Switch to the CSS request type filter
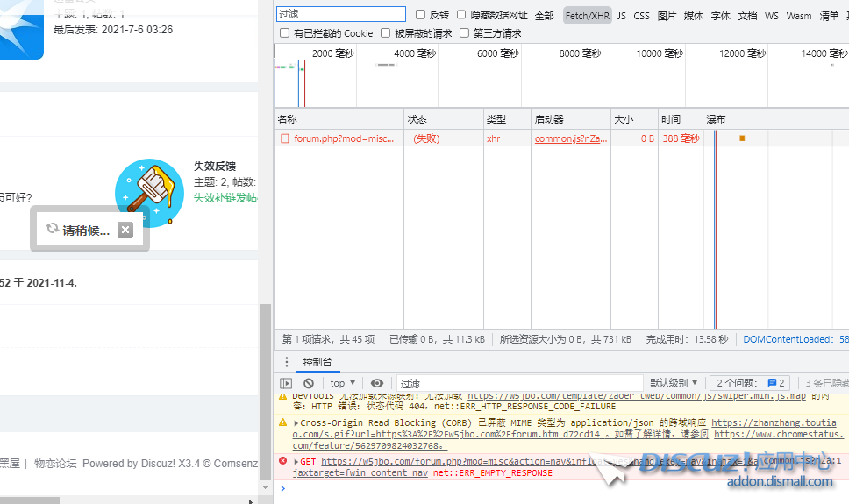This screenshot has height=504, width=849. (641, 15)
